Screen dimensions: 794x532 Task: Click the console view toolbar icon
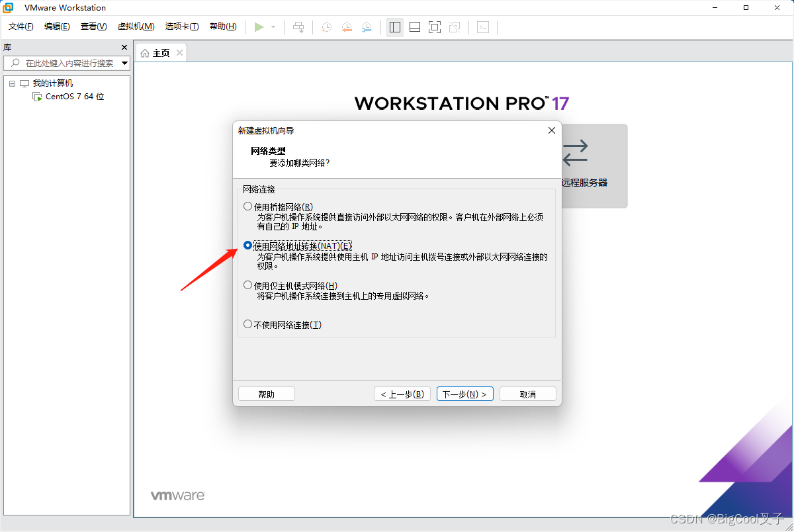tap(484, 27)
